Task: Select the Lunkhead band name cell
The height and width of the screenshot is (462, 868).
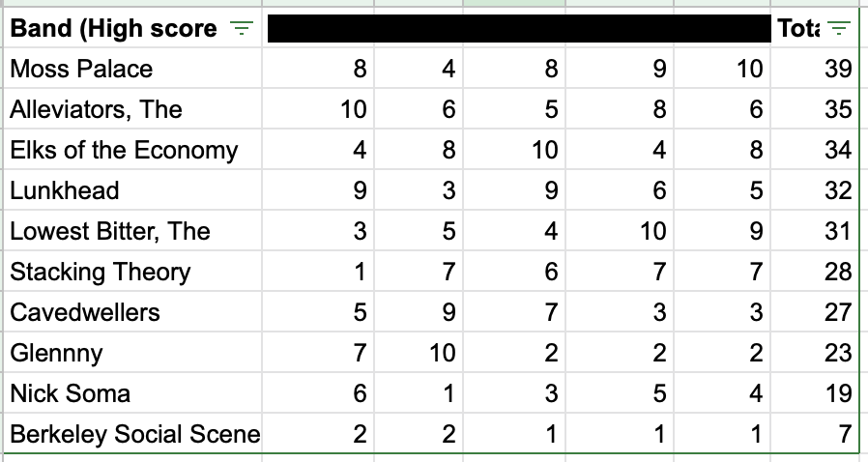Action: pyautogui.click(x=132, y=189)
